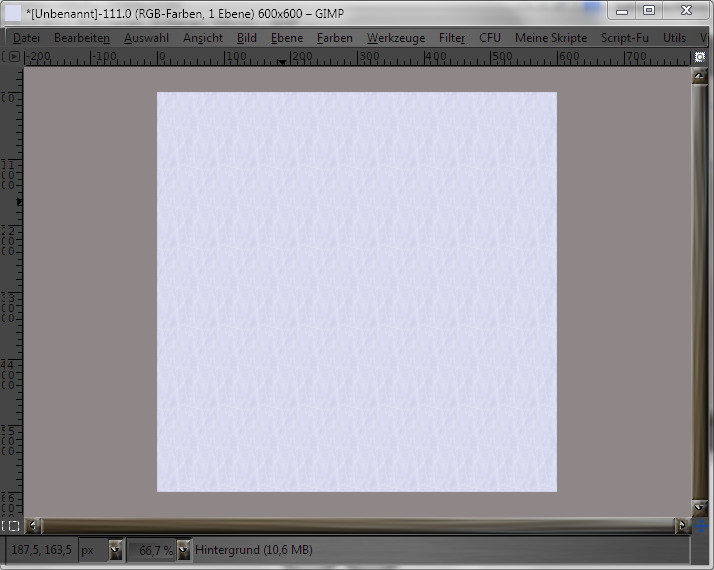Open the px unit dropdown in status bar
The height and width of the screenshot is (570, 714).
(x=115, y=550)
